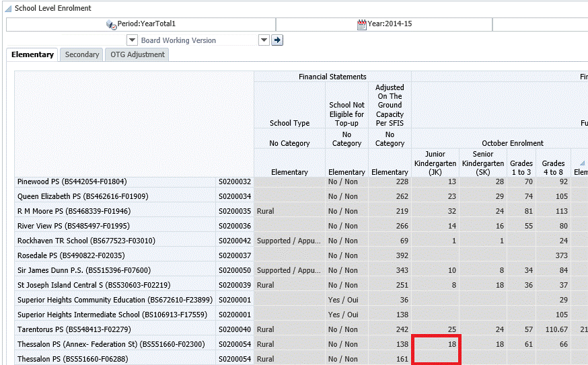The width and height of the screenshot is (588, 365).
Task: Click the Junior Kindergarten (JK) column header
Action: coord(435,163)
